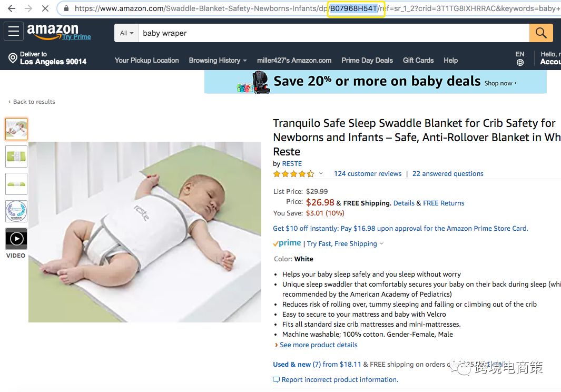Click the deliver-to location pin icon

[x=13, y=58]
